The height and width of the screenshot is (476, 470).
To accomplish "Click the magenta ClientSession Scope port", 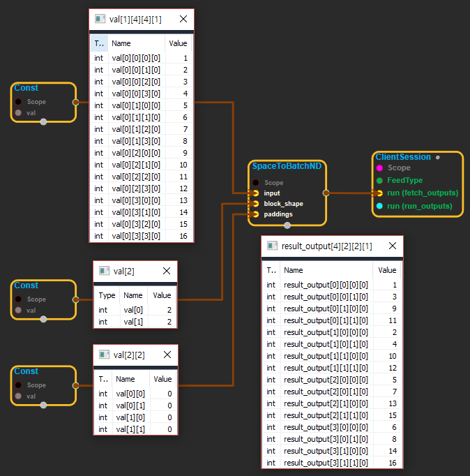I will (379, 168).
